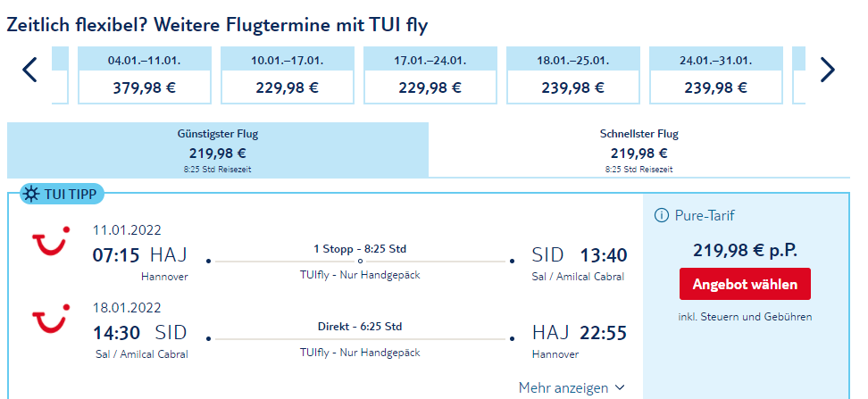Click 219,98 € p.P. price text
Viewport: 868px width, 399px height.
pyautogui.click(x=745, y=251)
